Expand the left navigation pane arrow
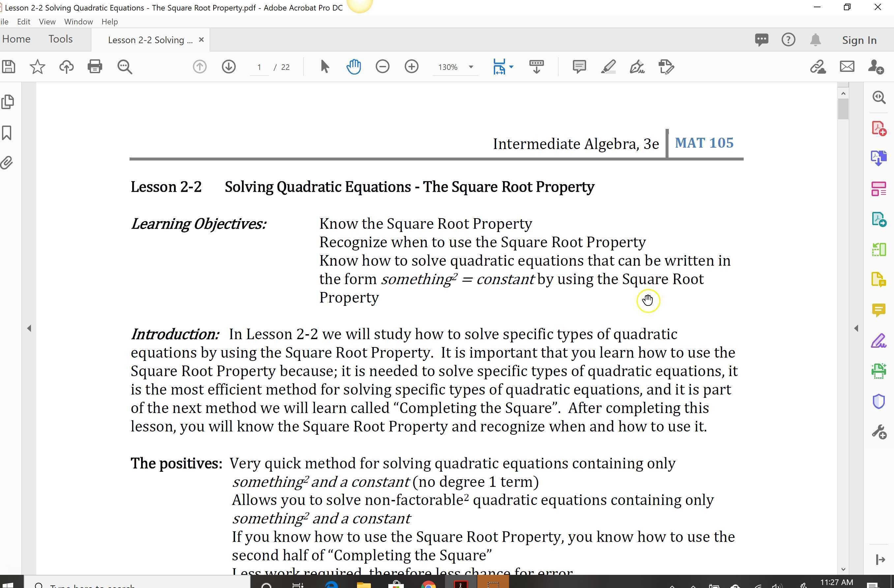Viewport: 894px width, 588px height. click(x=29, y=328)
